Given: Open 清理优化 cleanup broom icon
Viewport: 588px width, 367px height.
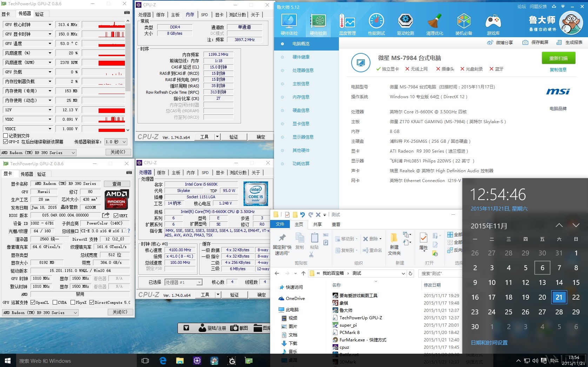Looking at the screenshot, I should pos(435,25).
